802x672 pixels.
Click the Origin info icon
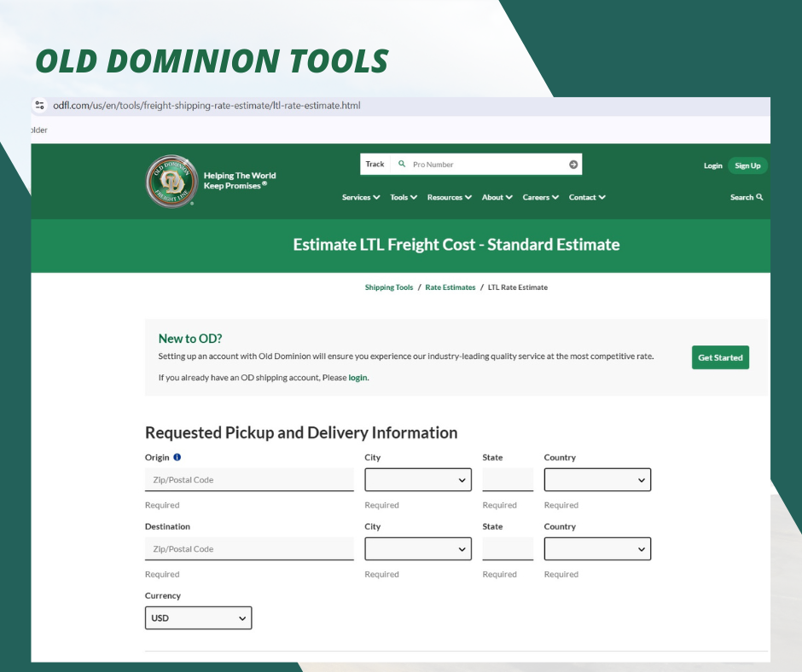point(177,457)
